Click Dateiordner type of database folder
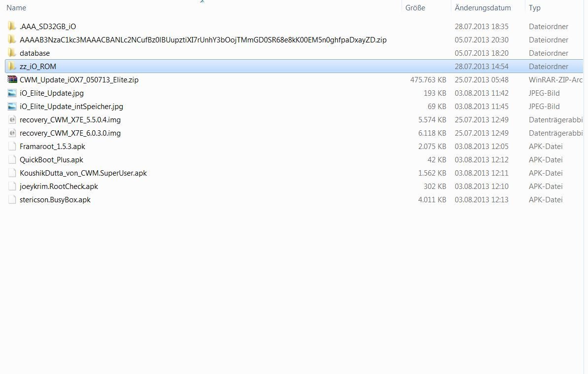The width and height of the screenshot is (588, 374). [549, 53]
